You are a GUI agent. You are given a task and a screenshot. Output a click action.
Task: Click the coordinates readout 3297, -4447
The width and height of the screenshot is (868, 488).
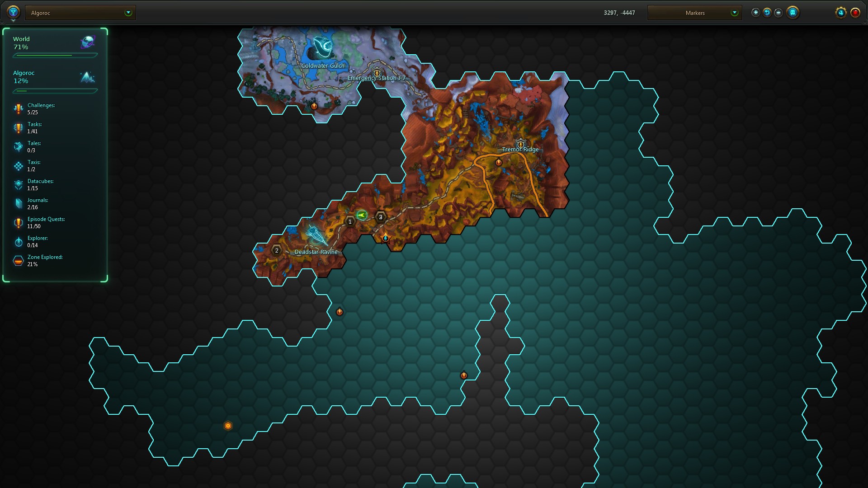click(619, 13)
